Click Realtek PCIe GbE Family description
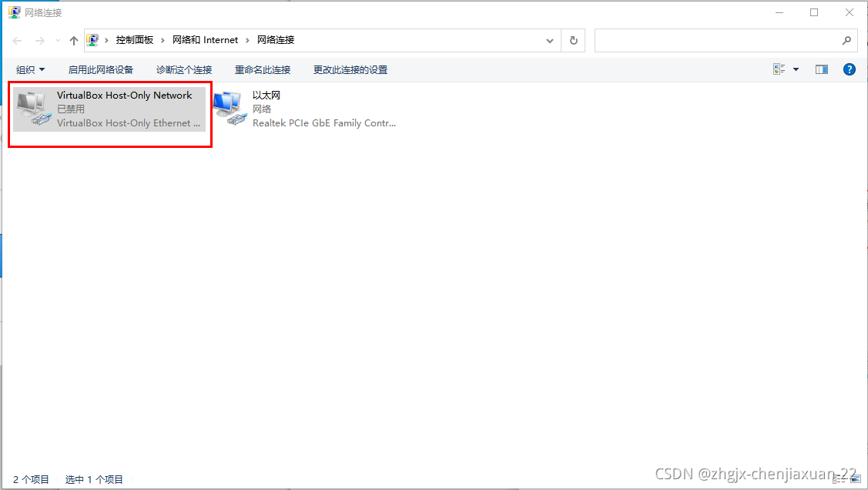This screenshot has height=490, width=868. 324,123
